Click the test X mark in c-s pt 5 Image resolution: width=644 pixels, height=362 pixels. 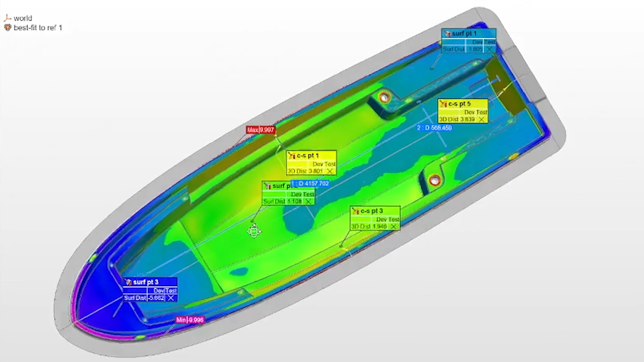482,120
